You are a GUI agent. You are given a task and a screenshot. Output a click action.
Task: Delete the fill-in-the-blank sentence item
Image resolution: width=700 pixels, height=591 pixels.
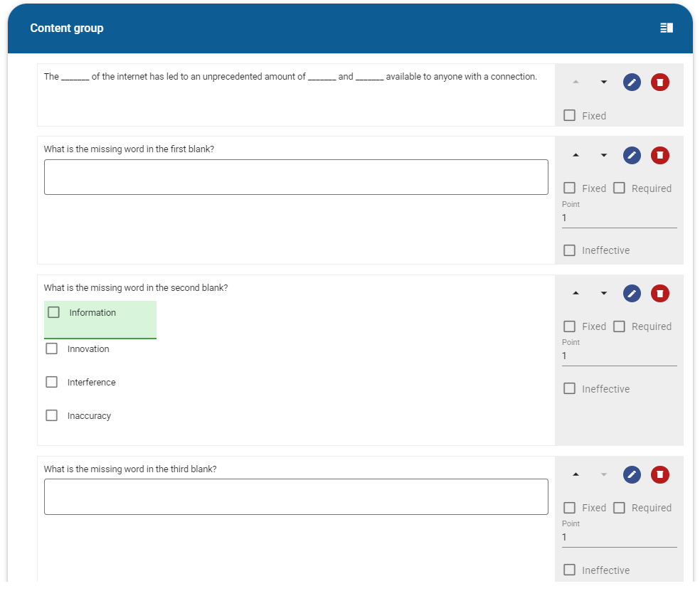click(x=660, y=82)
